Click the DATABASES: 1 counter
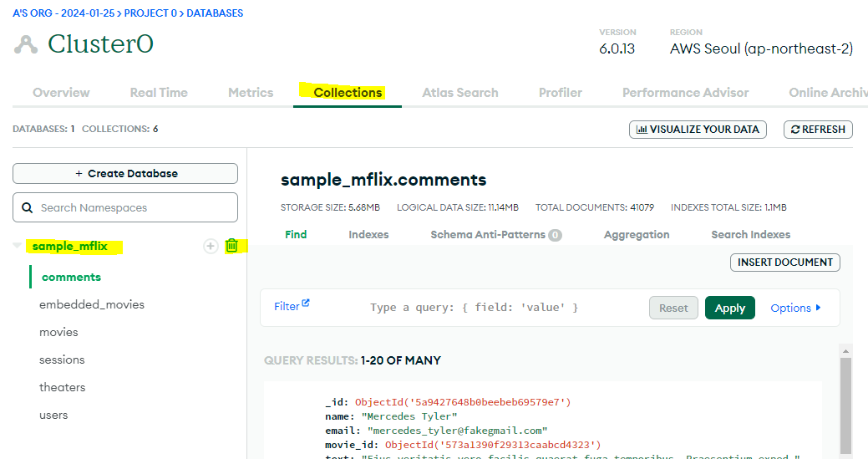 (x=43, y=129)
